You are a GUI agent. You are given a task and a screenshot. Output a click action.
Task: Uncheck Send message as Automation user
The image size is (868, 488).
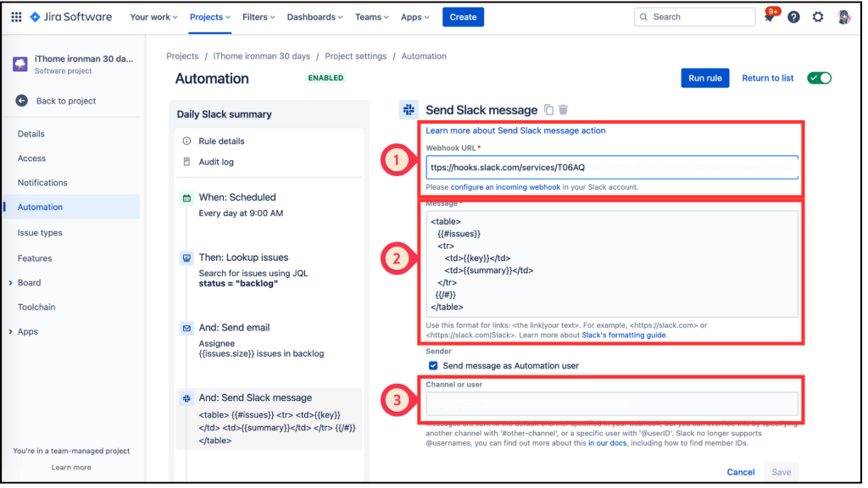point(433,366)
